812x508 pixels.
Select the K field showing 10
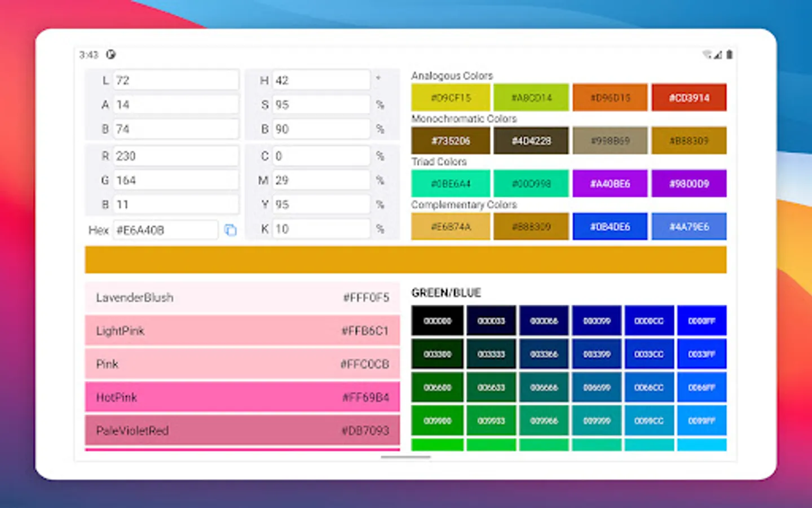coord(321,229)
